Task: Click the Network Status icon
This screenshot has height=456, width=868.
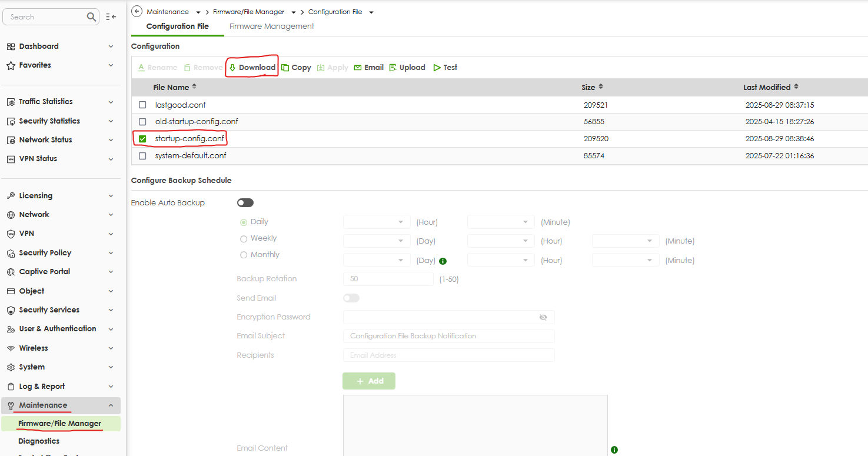Action: tap(11, 140)
